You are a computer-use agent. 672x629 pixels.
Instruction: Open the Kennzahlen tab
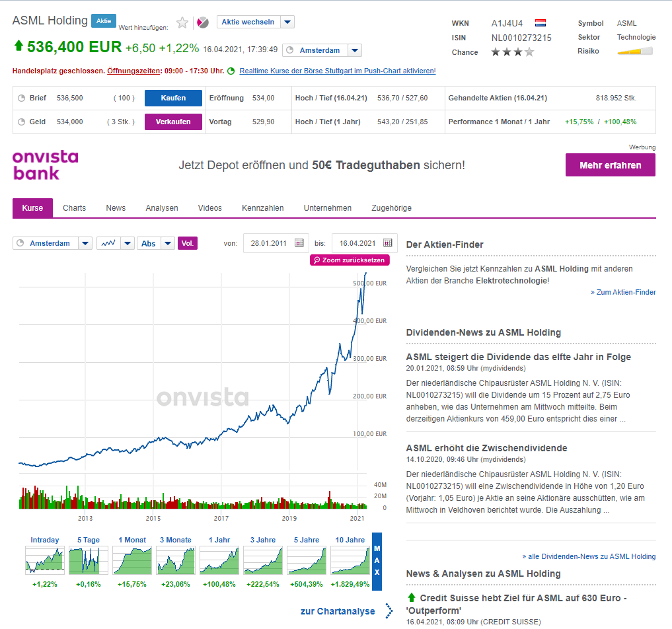pos(263,208)
